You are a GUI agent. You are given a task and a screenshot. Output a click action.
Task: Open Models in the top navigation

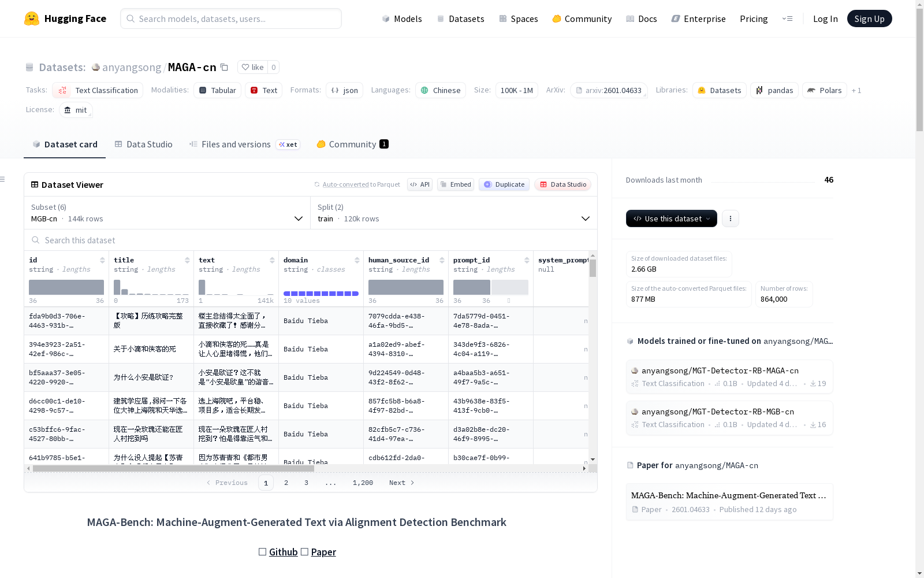(402, 18)
